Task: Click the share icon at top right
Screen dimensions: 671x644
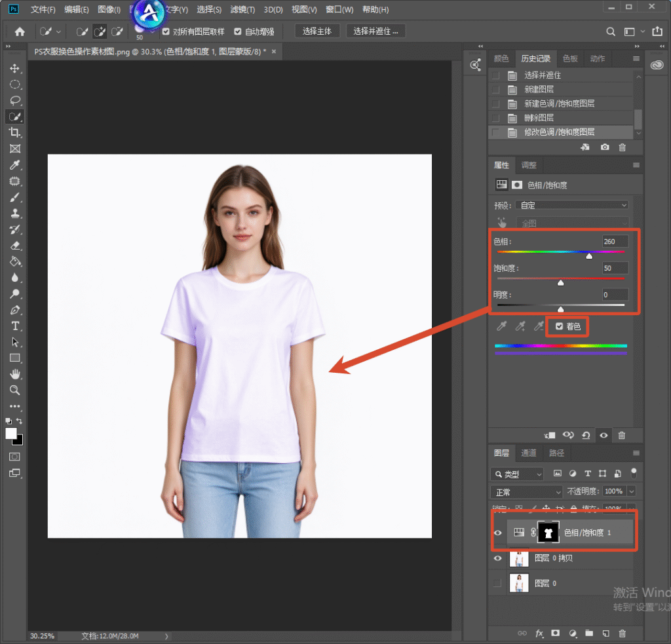Action: (x=657, y=31)
